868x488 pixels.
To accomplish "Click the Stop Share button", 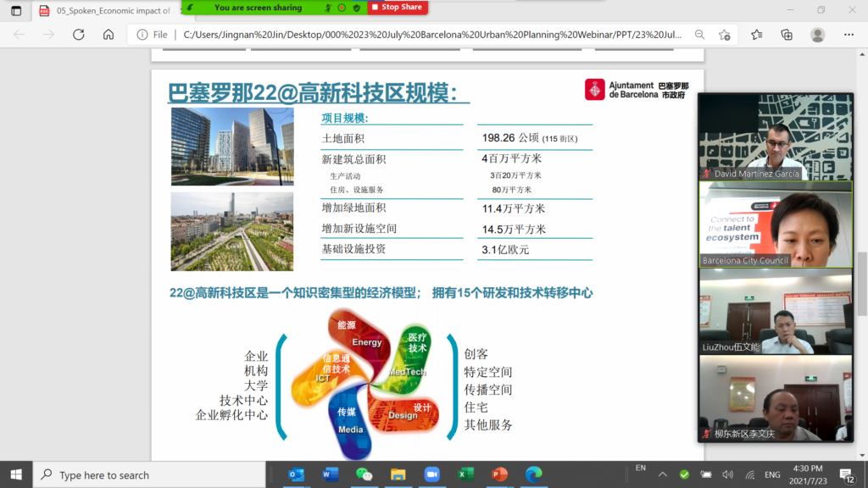I will click(x=397, y=8).
